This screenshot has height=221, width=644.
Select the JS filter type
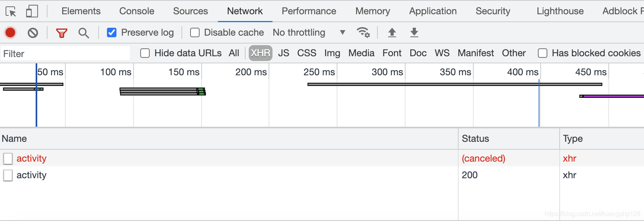284,53
